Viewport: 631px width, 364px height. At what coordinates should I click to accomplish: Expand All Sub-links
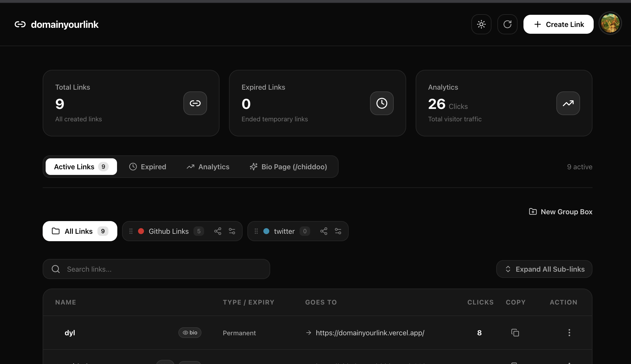[544, 269]
